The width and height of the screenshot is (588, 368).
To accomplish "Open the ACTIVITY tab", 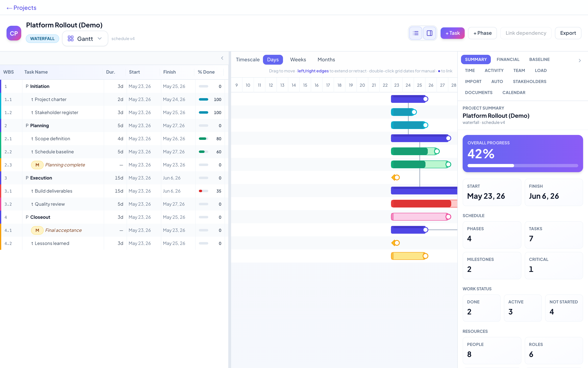I will pyautogui.click(x=494, y=71).
